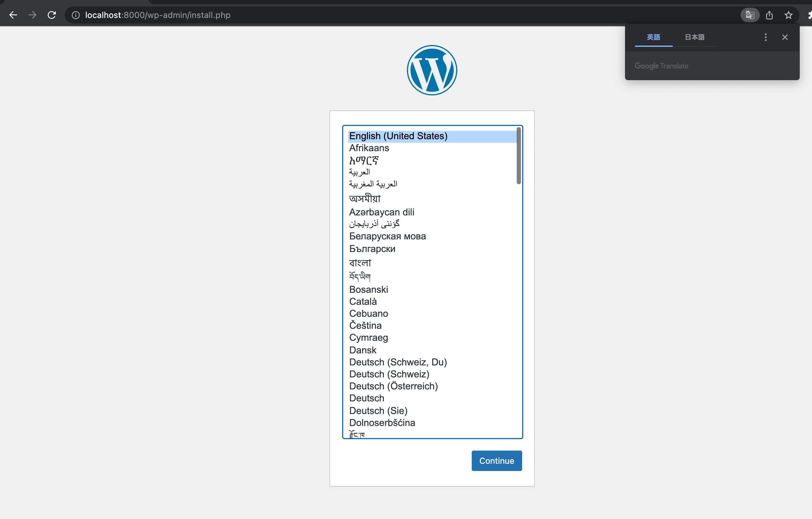Select Deutsch (Schweiz) without Du
The image size is (812, 519).
432,374
